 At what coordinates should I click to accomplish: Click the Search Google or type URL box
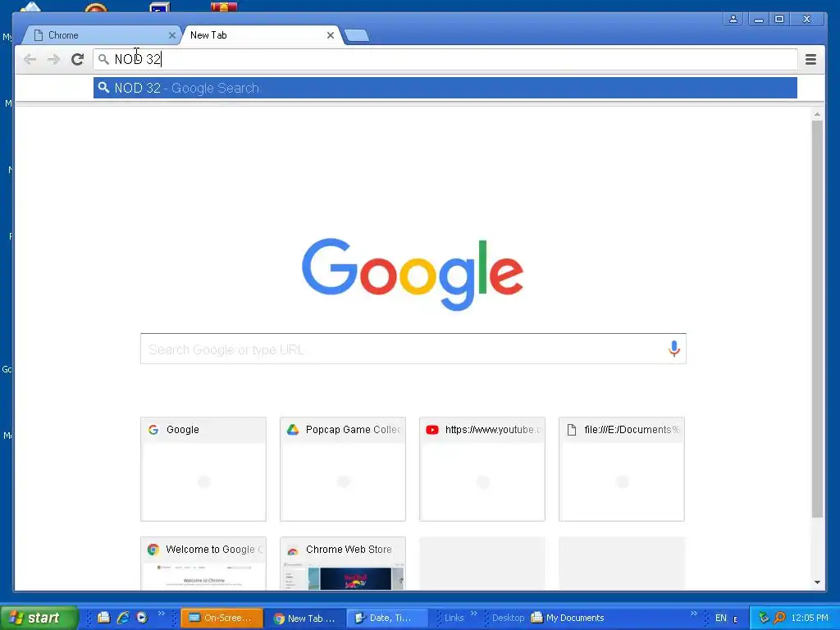(413, 349)
